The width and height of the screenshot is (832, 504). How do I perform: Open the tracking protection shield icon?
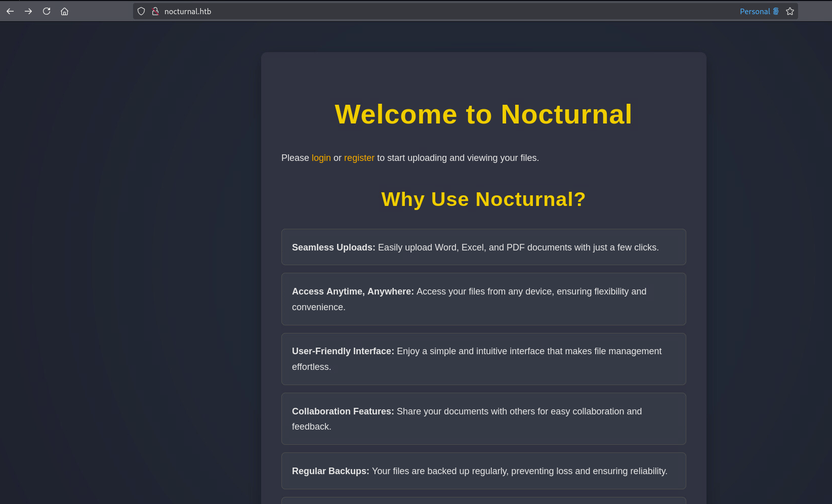[x=141, y=11]
